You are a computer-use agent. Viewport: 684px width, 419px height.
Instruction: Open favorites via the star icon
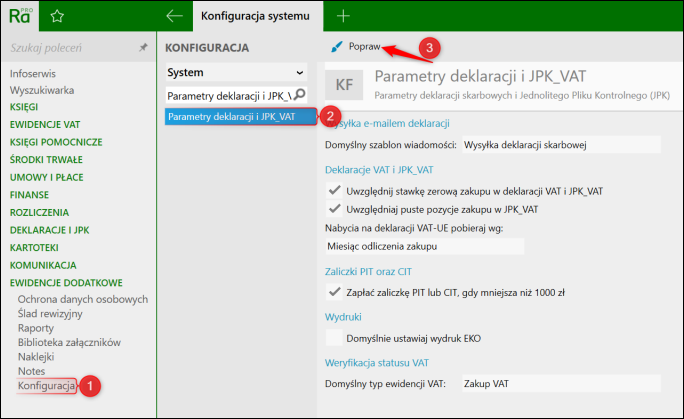click(57, 16)
